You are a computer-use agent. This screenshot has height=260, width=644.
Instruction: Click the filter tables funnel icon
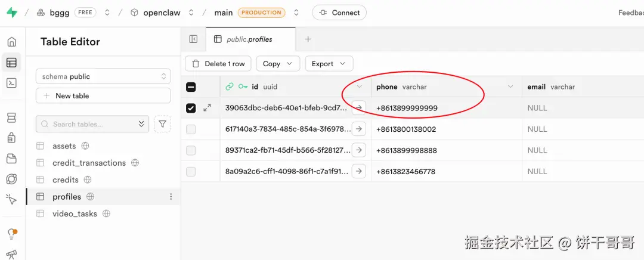[162, 124]
